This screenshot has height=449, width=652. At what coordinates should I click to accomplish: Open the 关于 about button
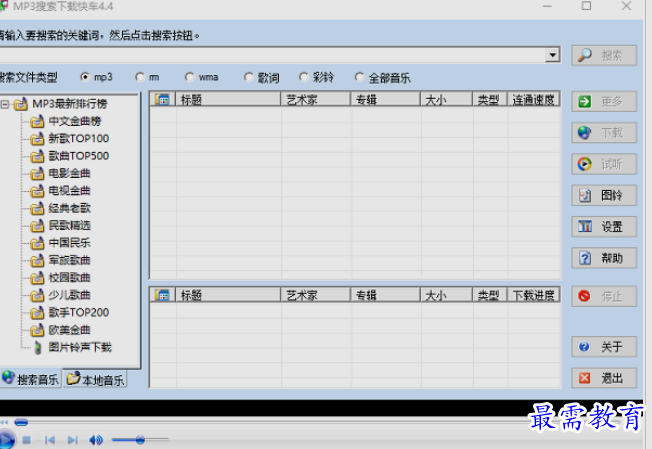pos(604,347)
